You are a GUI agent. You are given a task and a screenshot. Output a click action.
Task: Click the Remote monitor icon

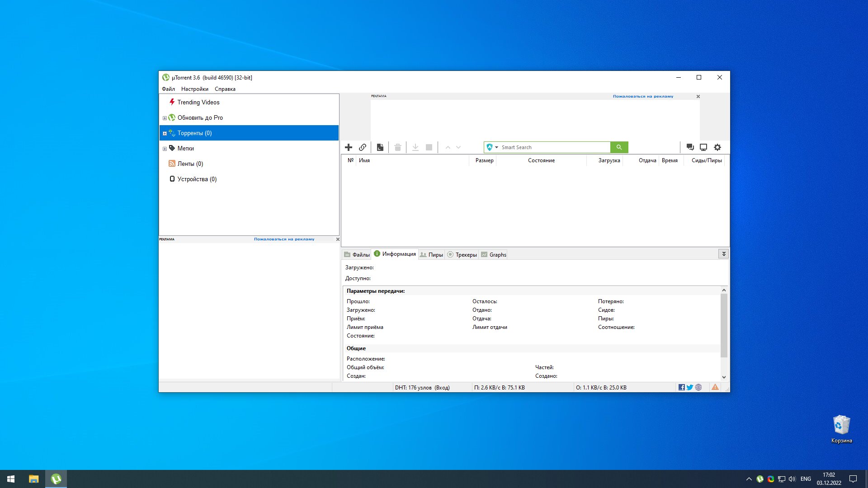point(703,147)
